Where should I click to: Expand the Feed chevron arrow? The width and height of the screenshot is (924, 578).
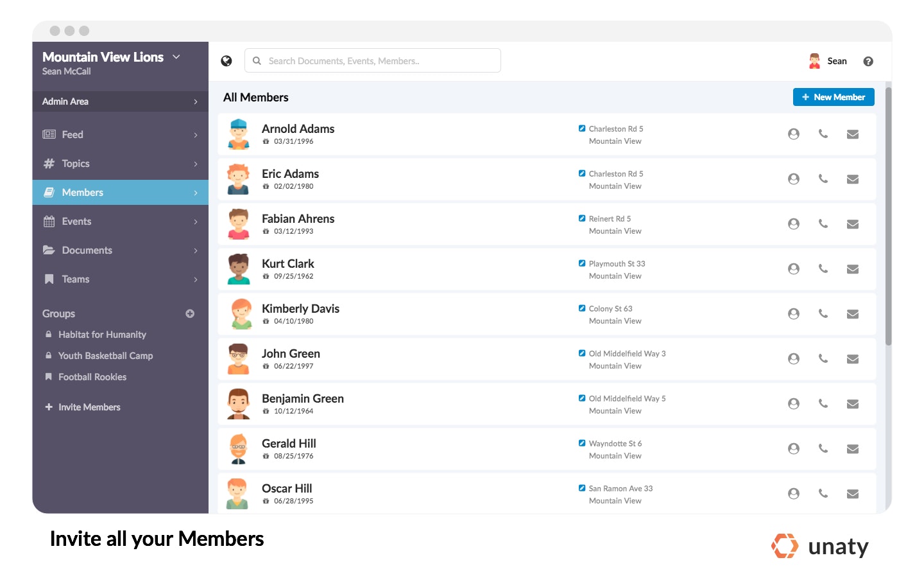[x=196, y=135]
